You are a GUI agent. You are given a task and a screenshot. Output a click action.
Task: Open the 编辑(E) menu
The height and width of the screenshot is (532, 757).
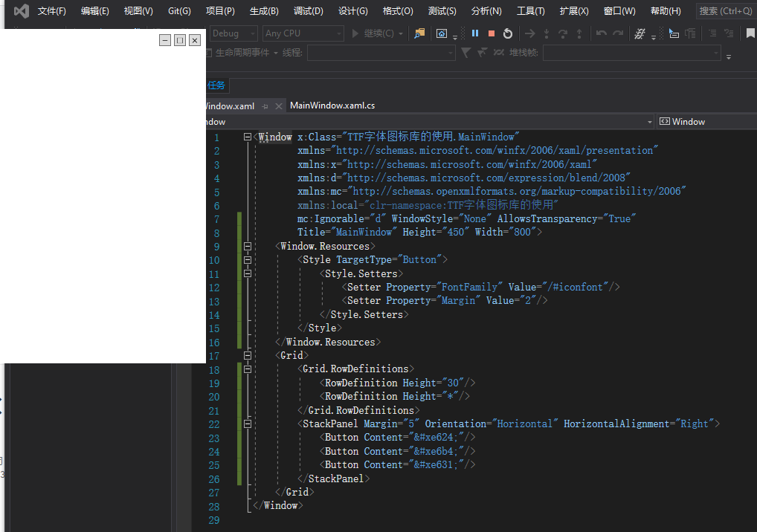[x=95, y=11]
